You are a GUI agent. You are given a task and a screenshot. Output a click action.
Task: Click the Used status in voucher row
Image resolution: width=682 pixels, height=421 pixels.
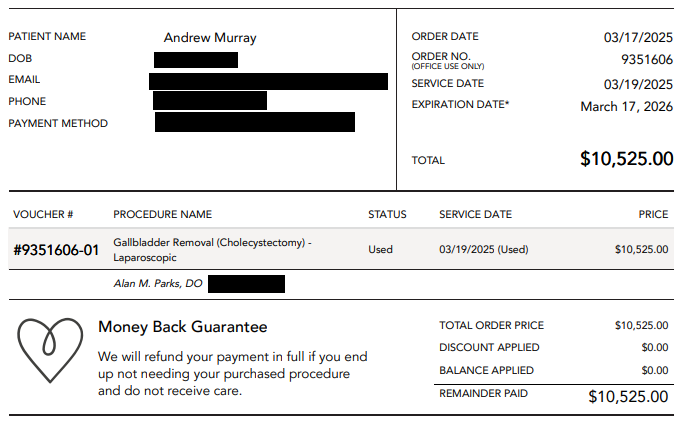pyautogui.click(x=380, y=249)
